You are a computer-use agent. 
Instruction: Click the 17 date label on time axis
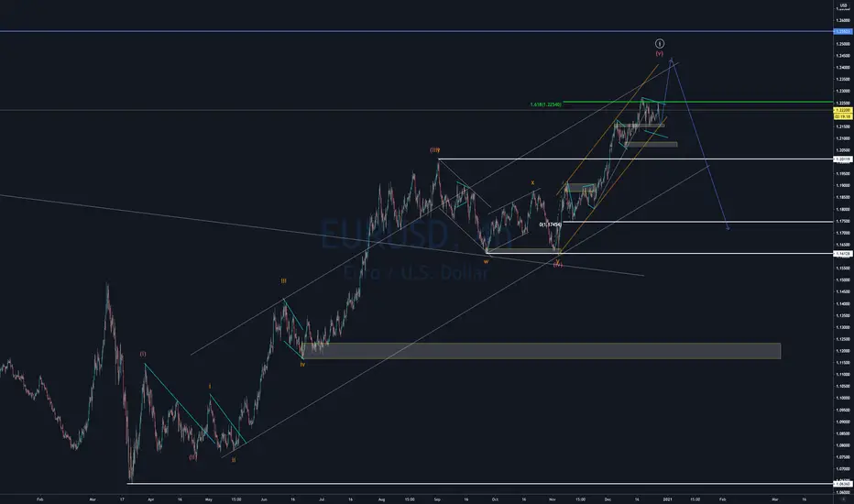tap(122, 499)
